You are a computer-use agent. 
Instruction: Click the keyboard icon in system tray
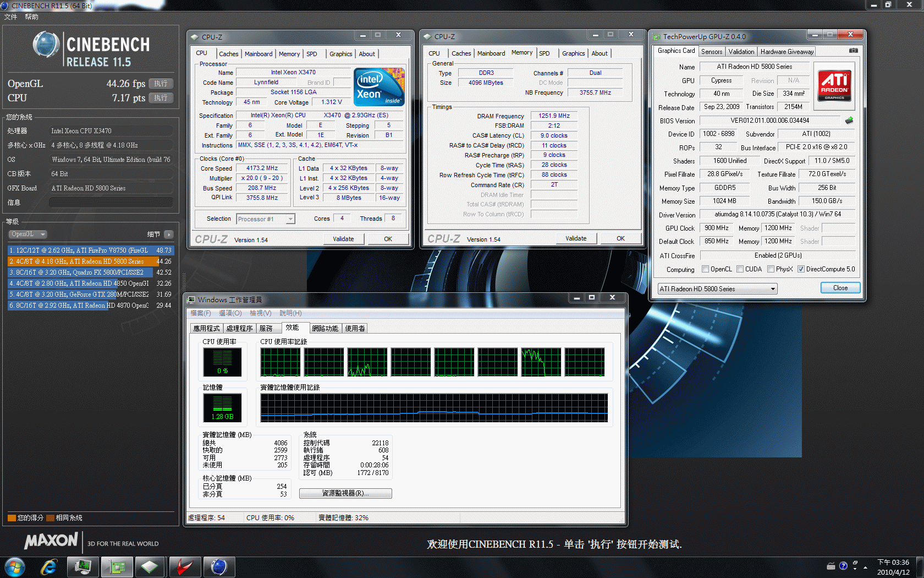(831, 566)
